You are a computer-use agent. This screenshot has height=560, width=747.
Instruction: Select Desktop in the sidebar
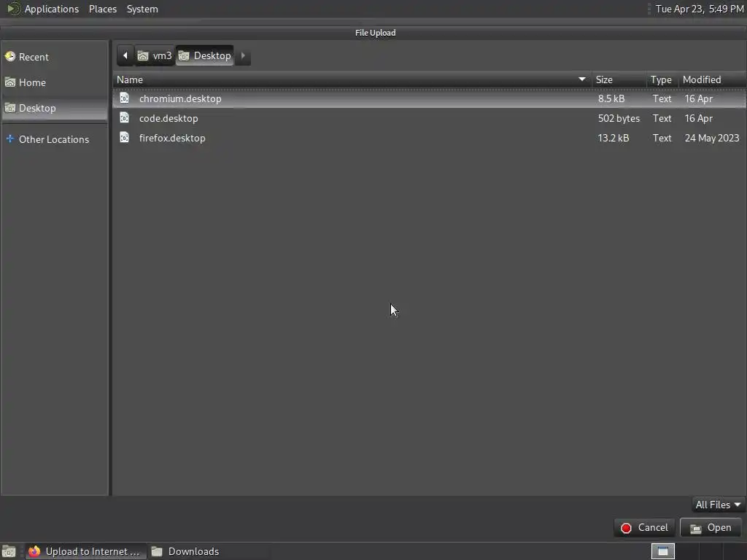54,108
